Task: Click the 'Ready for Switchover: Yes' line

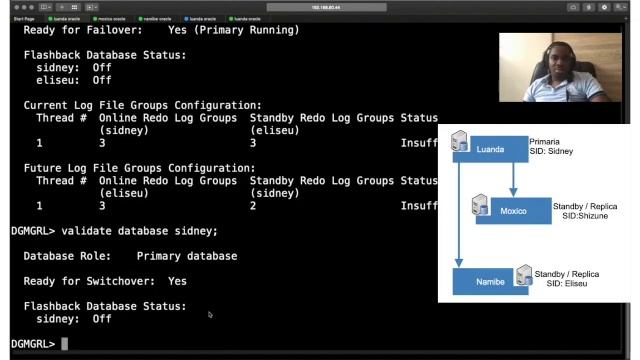Action: [x=105, y=281]
